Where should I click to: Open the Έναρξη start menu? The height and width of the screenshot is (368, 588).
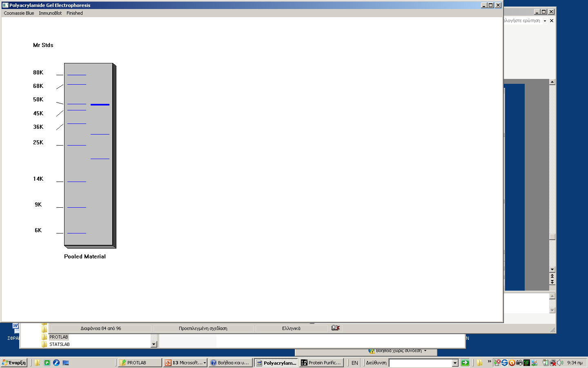point(14,363)
